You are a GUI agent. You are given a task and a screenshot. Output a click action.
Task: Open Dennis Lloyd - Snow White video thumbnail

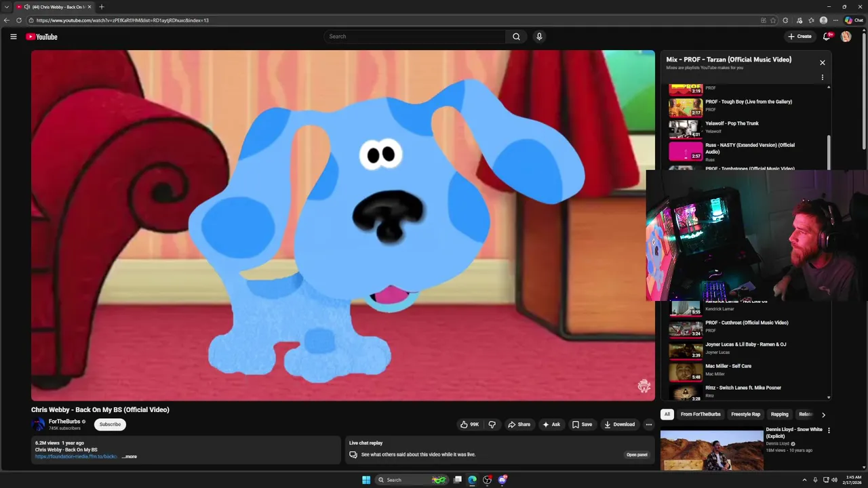pos(711,450)
